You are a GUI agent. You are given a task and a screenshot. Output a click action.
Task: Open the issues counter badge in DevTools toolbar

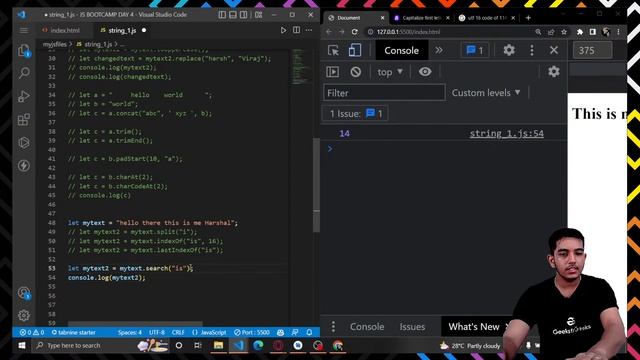click(475, 50)
